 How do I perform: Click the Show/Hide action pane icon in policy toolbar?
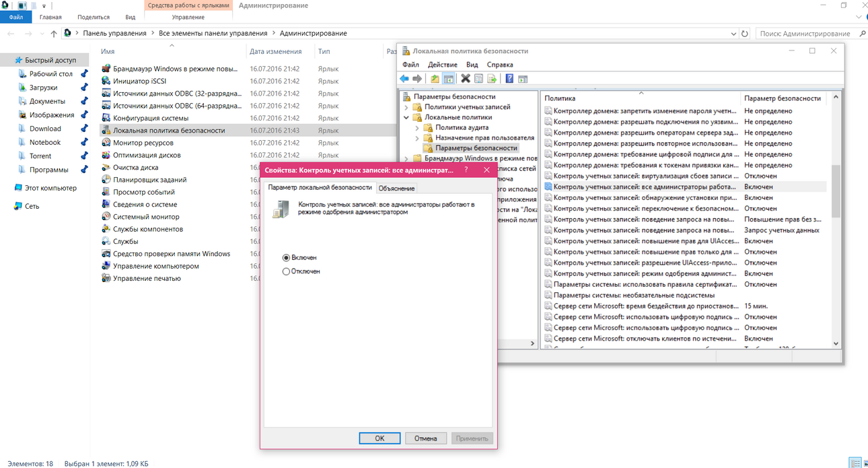coord(523,79)
